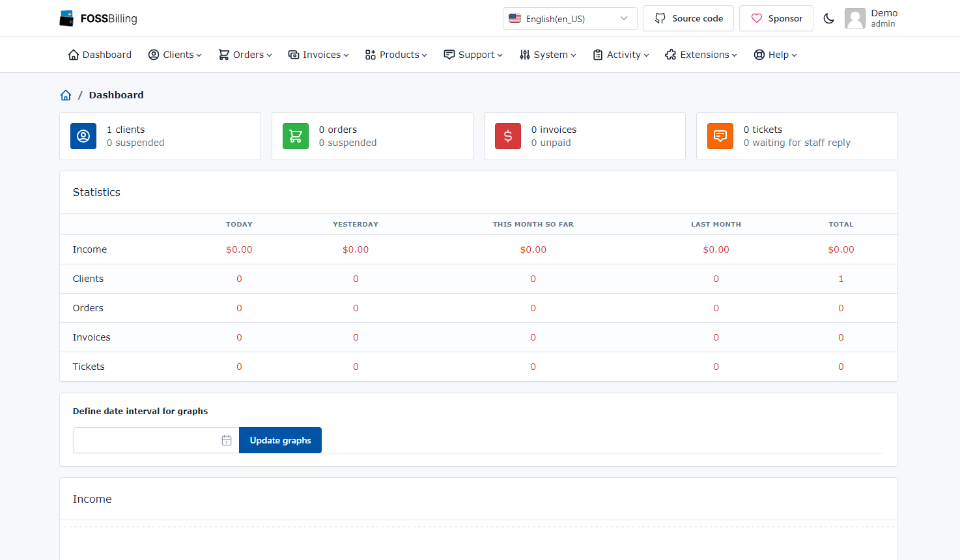960x560 pixels.
Task: Click Clients total value 1
Action: coord(841,279)
